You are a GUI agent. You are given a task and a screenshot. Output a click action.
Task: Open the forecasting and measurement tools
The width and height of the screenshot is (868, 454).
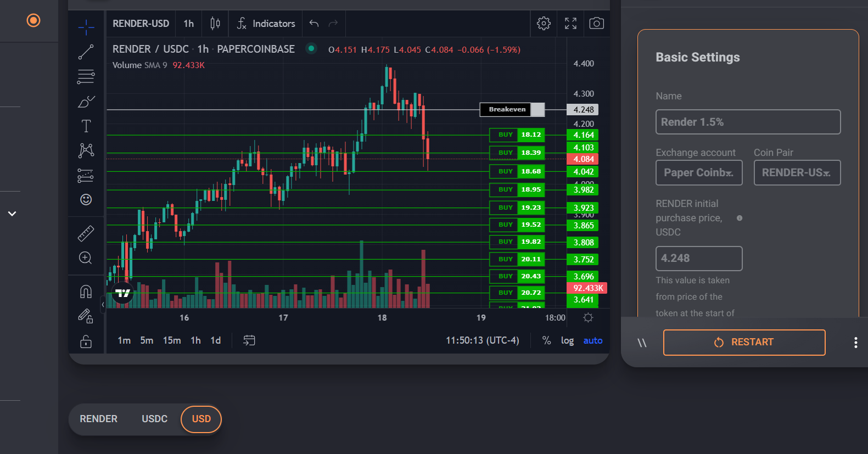tap(86, 175)
